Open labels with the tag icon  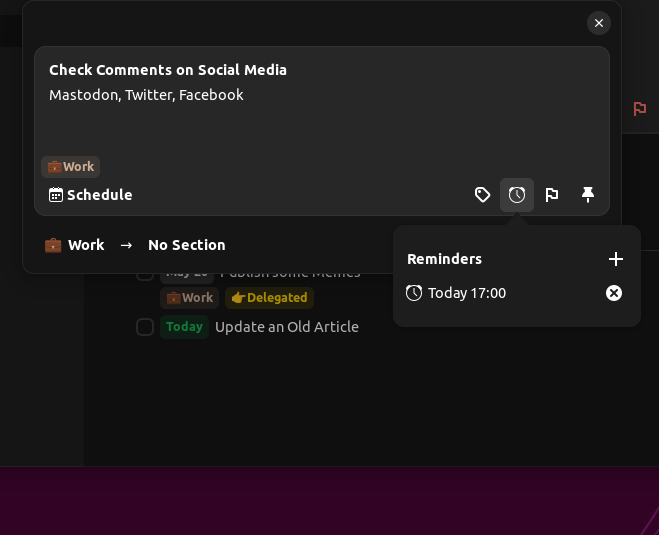[x=482, y=195]
